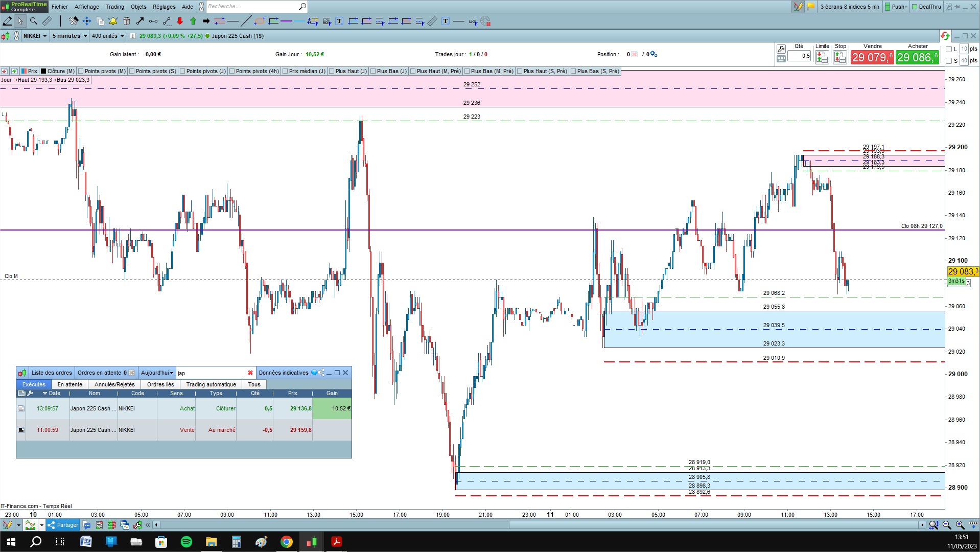Viewport: 980px width, 552px height.
Task: Click the hammer and wrench settings icon
Action: pos(74,21)
